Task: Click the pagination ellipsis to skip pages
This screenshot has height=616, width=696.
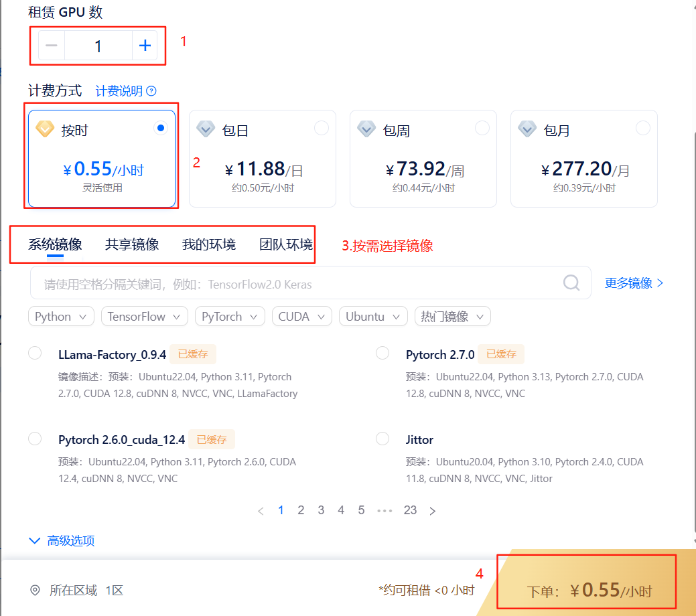Action: (385, 511)
